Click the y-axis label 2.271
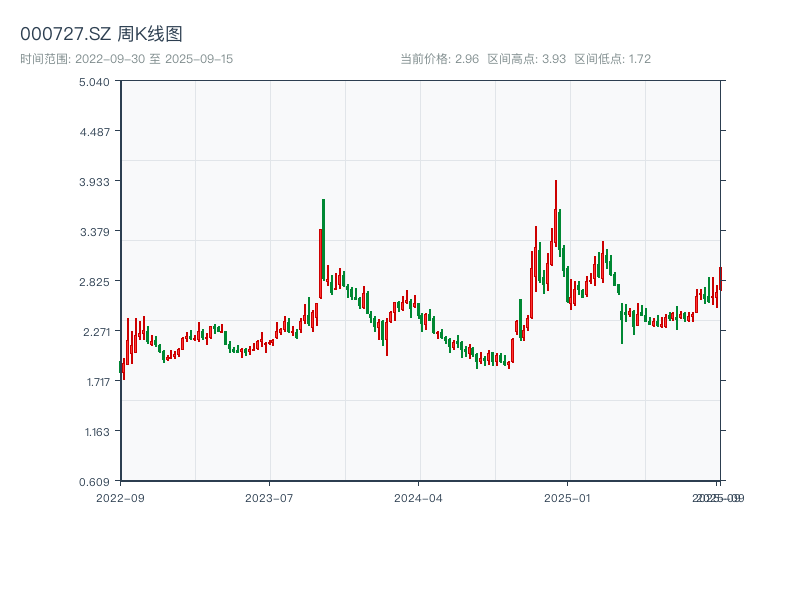Screen dimensions: 800x600 (96, 332)
